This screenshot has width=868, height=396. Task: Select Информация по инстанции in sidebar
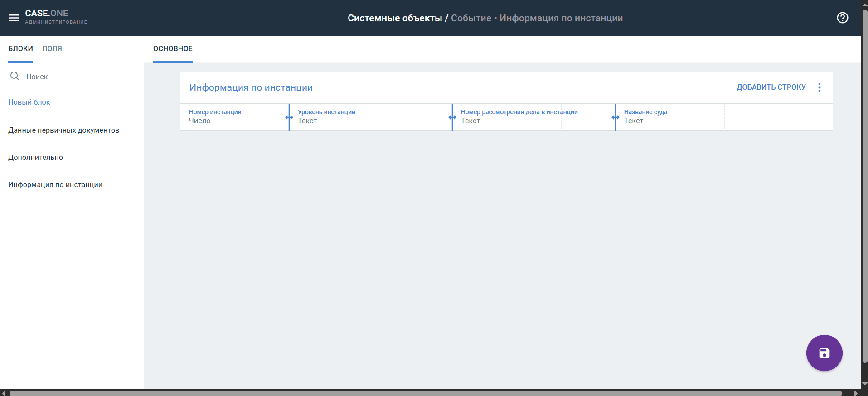click(x=55, y=184)
